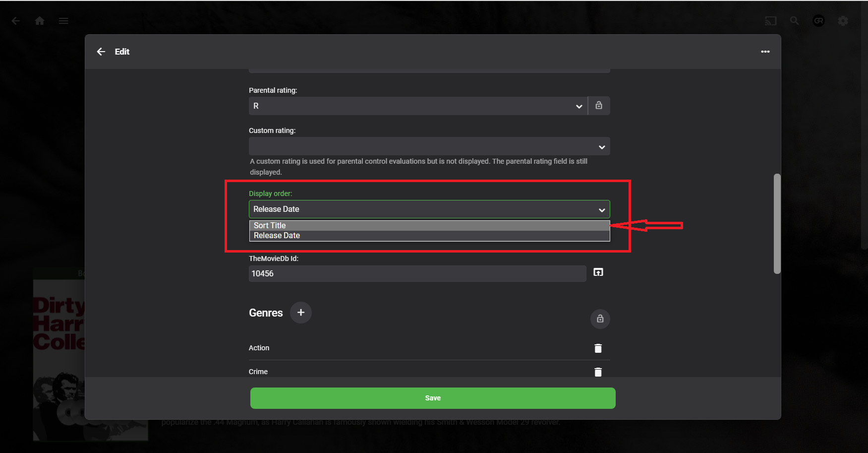Click the dialog vertical scrollbar
Viewport: 868px width, 453px height.
tap(777, 223)
